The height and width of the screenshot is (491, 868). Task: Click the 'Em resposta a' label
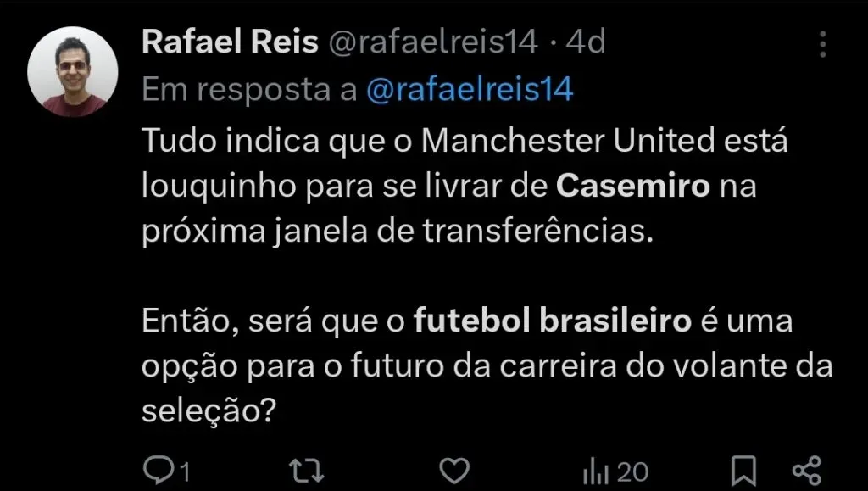click(x=249, y=89)
